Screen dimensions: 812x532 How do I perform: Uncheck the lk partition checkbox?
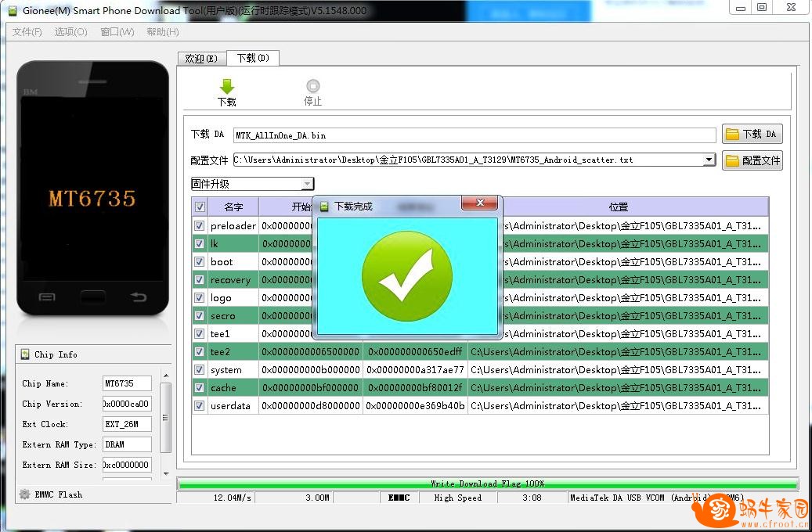click(x=200, y=244)
